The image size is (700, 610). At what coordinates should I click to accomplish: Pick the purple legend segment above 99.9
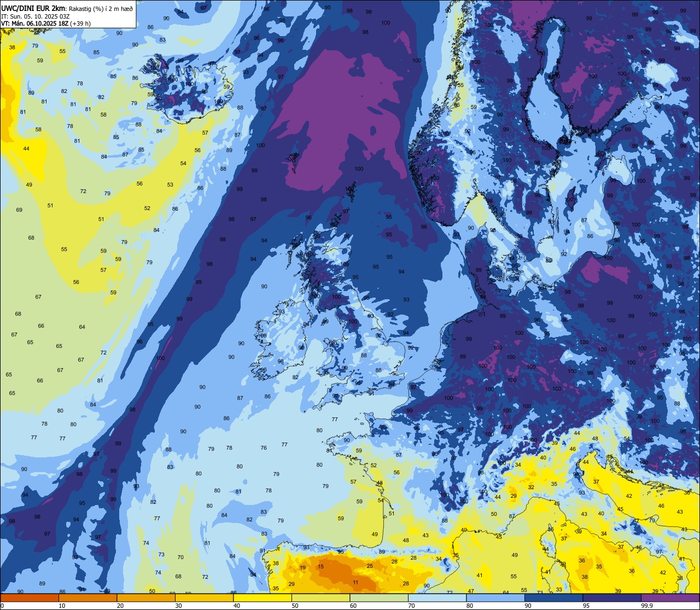[x=670, y=598]
